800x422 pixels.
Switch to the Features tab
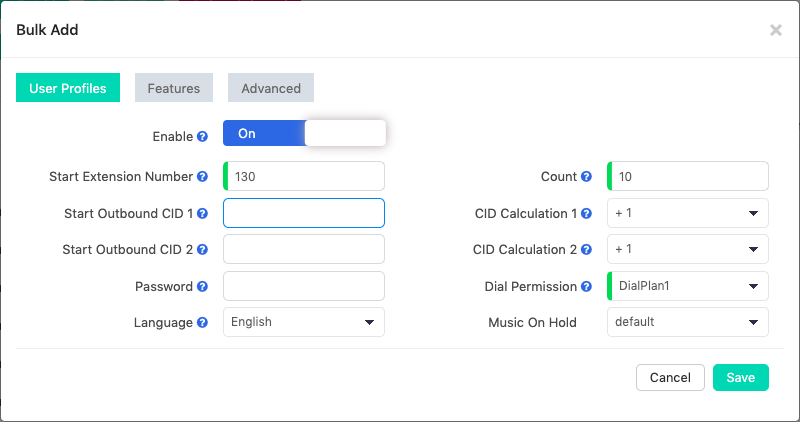[174, 88]
